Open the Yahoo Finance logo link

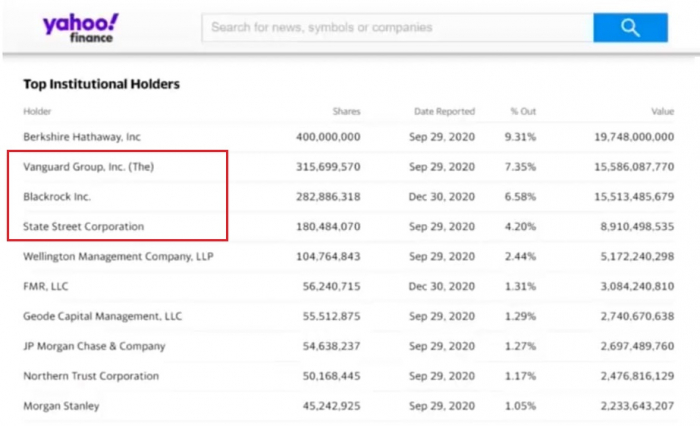tap(81, 28)
